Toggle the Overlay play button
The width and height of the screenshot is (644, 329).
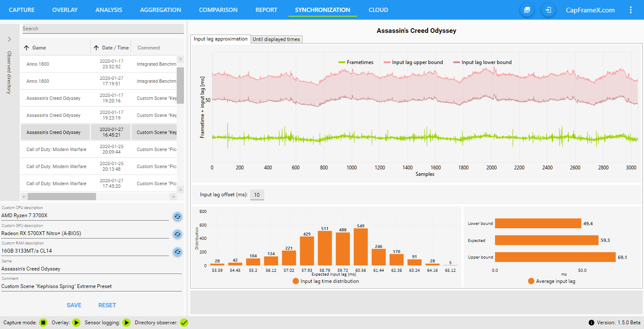point(76,323)
